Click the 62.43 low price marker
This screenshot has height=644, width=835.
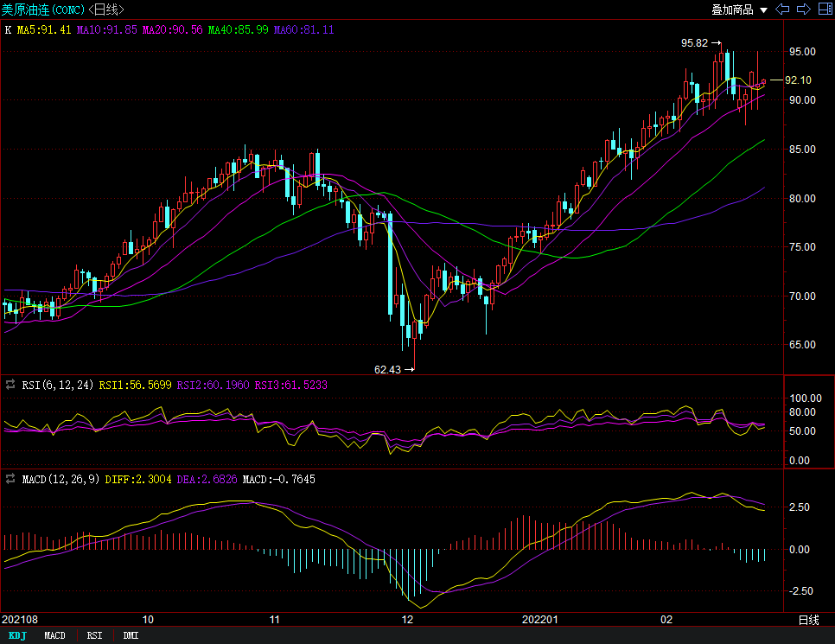click(x=388, y=369)
